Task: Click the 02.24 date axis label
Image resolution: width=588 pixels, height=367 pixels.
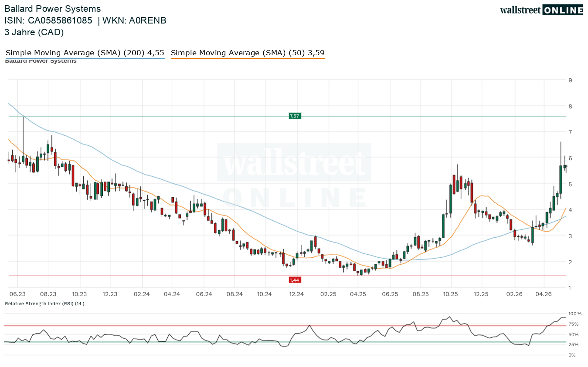Action: pyautogui.click(x=142, y=294)
